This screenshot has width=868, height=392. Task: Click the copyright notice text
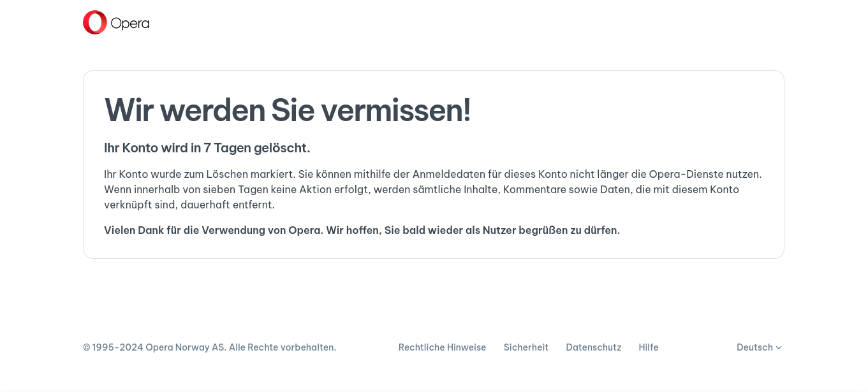pos(209,347)
